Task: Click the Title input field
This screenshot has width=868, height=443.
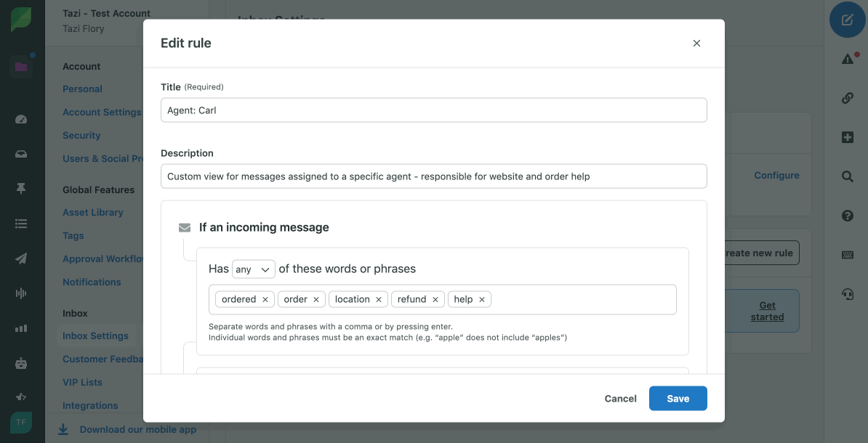Action: click(x=433, y=110)
